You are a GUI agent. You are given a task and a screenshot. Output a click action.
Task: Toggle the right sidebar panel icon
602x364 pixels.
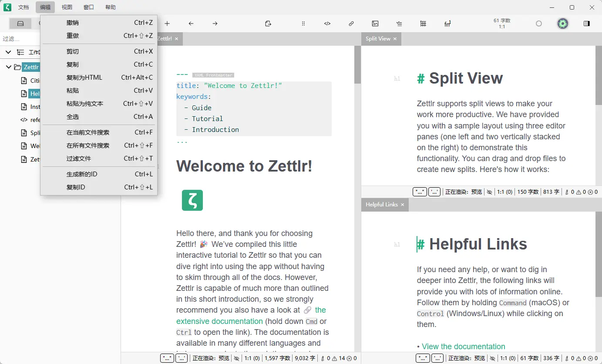pos(587,24)
